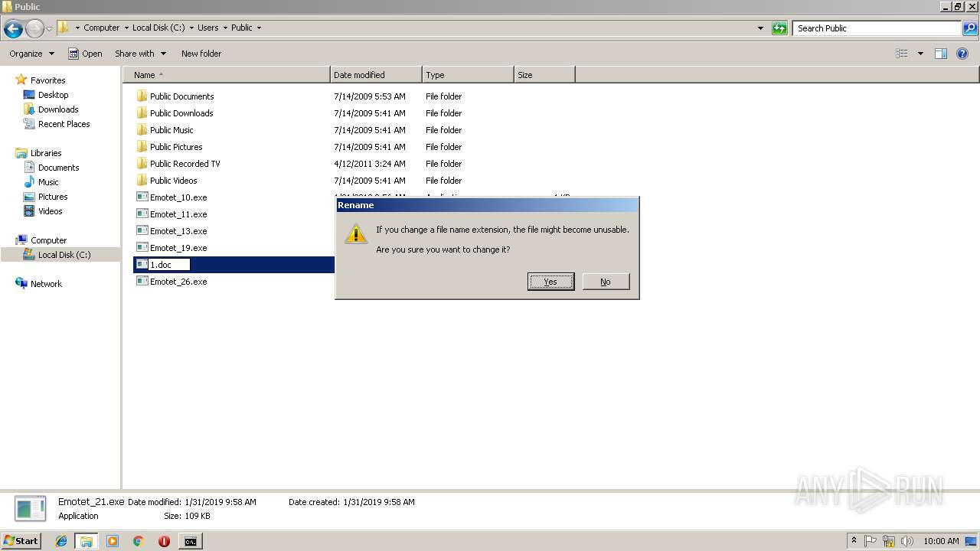Toggle the preview pane icon
Screen dimensions: 980x551
[941, 54]
